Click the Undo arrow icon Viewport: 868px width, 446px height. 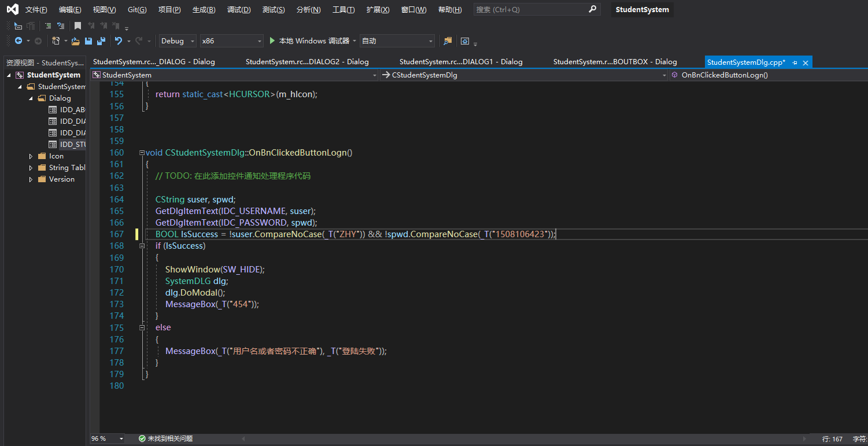(119, 41)
